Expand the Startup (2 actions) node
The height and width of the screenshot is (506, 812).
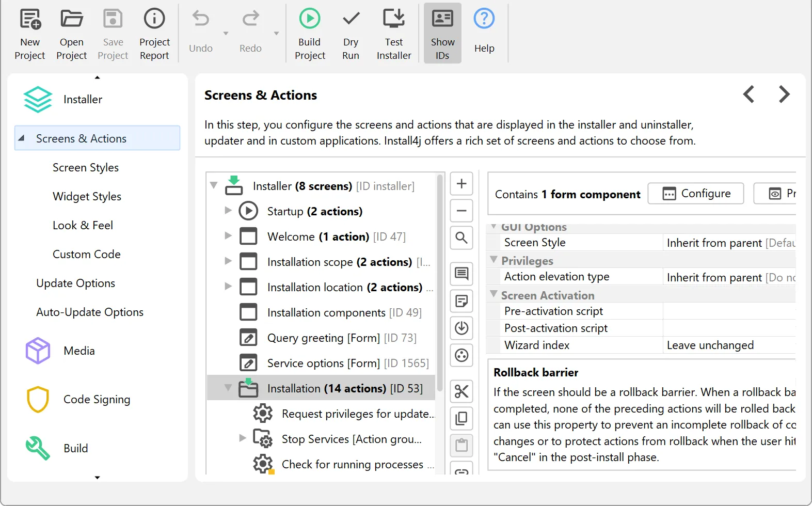(x=228, y=210)
